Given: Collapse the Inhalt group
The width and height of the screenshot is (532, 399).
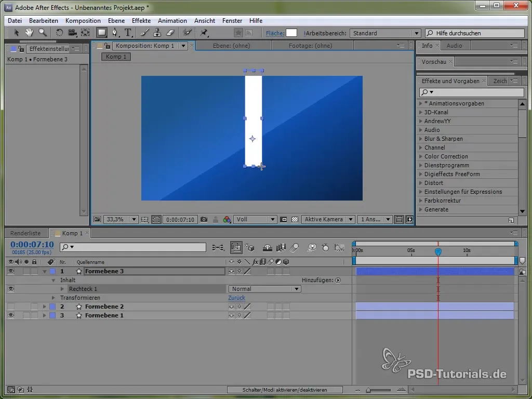Looking at the screenshot, I should [54, 280].
